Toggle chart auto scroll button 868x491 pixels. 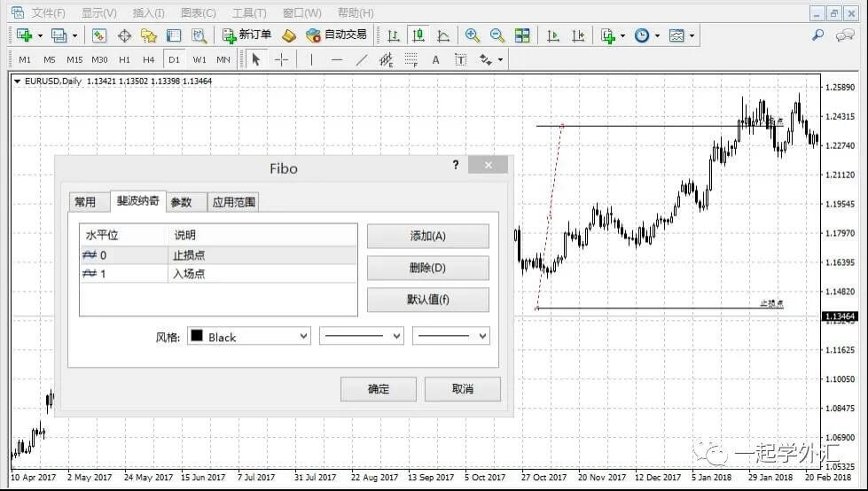tap(552, 36)
